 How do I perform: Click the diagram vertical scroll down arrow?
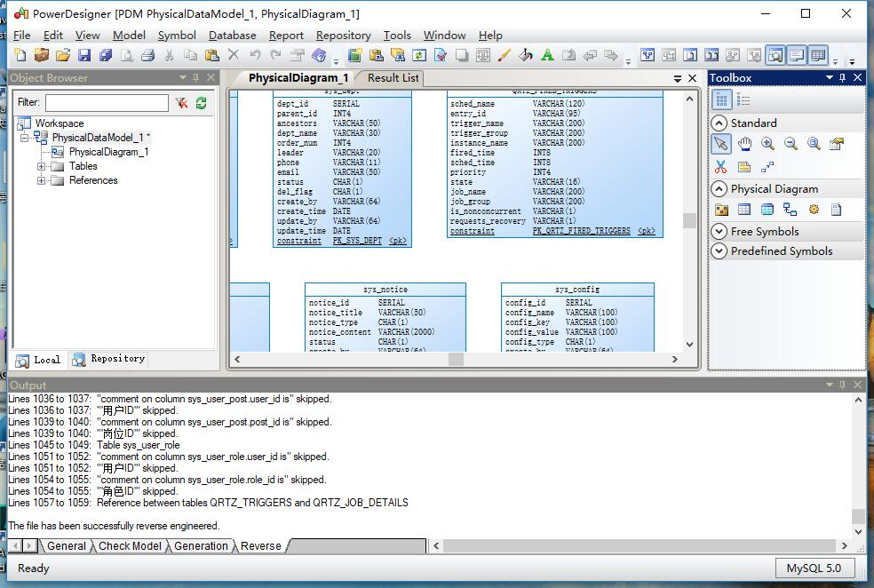tap(689, 345)
